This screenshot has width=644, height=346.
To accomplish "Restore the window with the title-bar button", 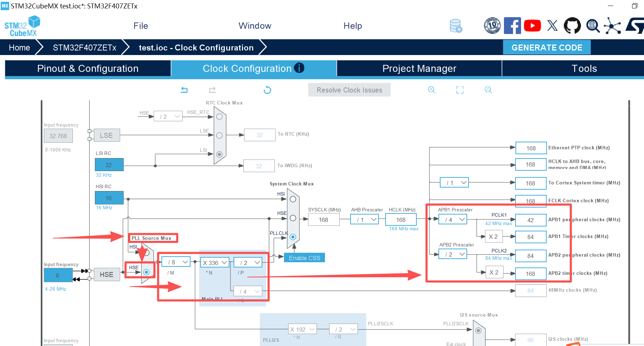I will pyautogui.click(x=635, y=6).
